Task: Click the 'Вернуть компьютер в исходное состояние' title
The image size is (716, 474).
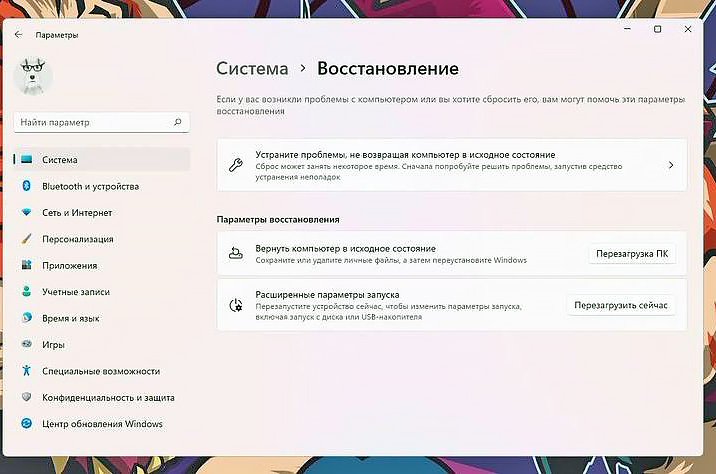Action: coord(345,248)
